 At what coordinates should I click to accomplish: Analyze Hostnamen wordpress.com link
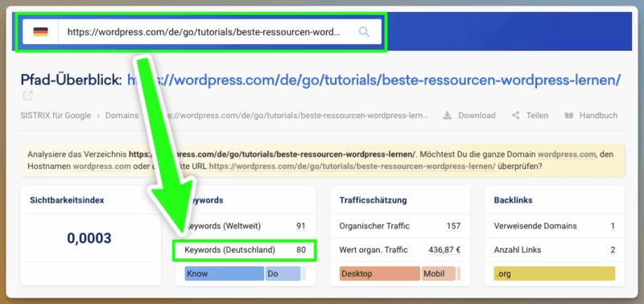(102, 166)
